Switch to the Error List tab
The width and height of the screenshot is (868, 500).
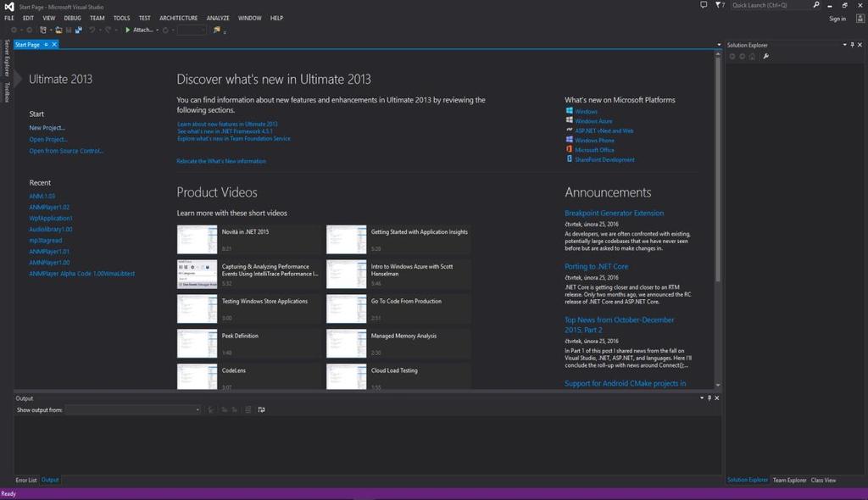pos(26,480)
